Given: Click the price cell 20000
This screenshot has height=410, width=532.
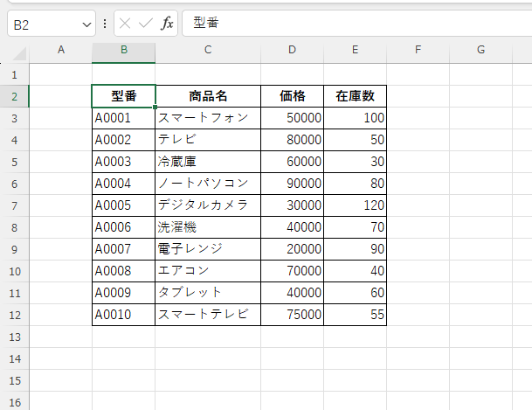Looking at the screenshot, I should tap(292, 249).
